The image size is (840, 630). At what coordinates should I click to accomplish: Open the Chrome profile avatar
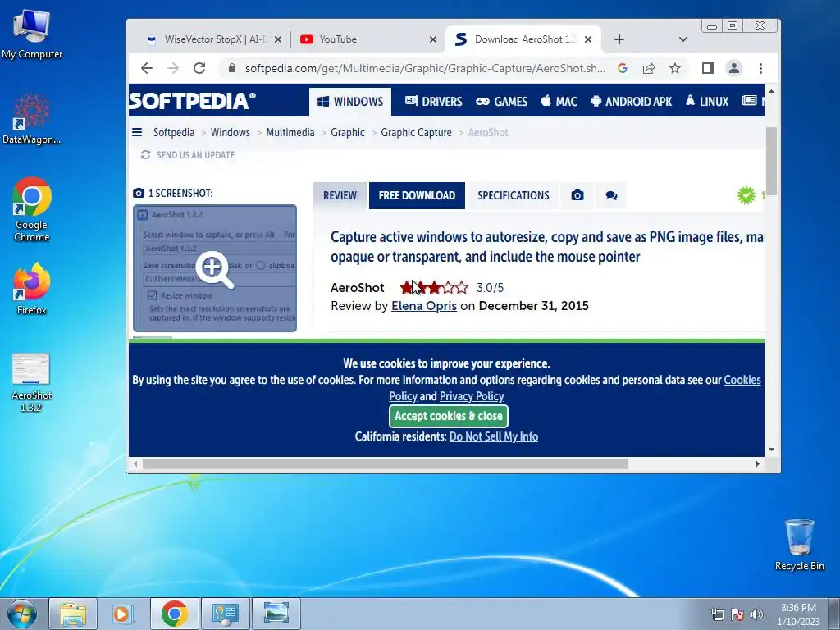coord(734,68)
